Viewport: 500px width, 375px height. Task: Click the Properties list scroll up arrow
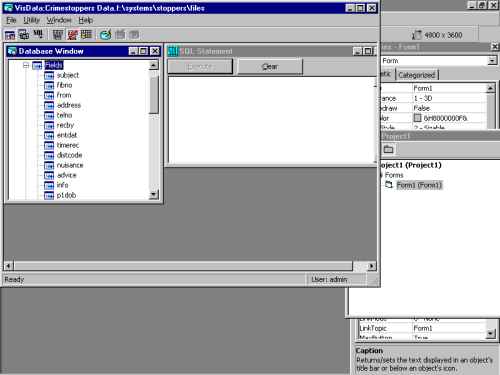490,88
